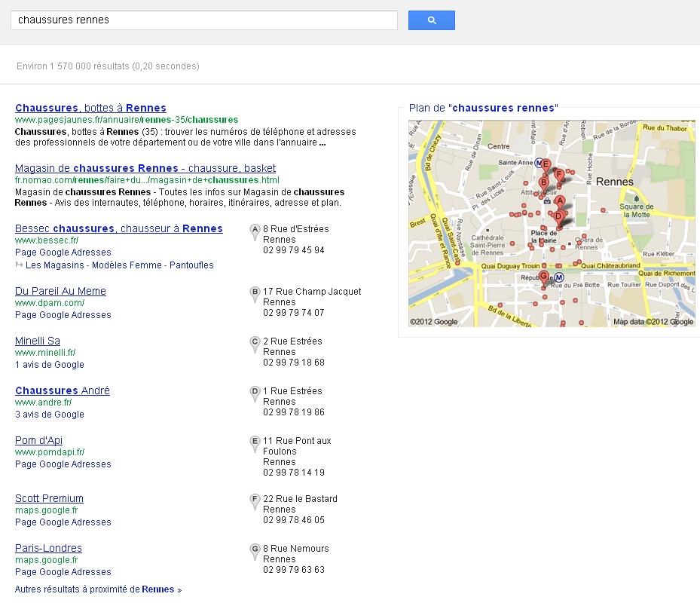This screenshot has height=603, width=700.
Task: Click phone number 02 99 79 45 94
Action: coord(293,250)
